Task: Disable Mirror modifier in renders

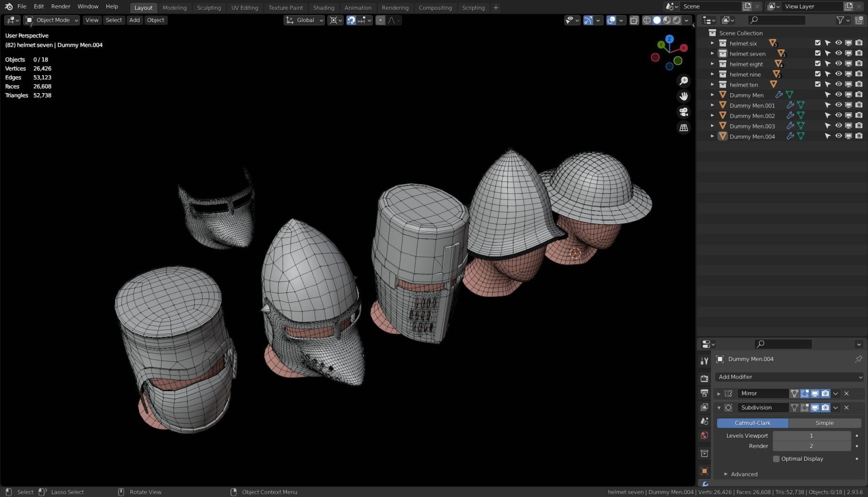Action: [x=825, y=394]
